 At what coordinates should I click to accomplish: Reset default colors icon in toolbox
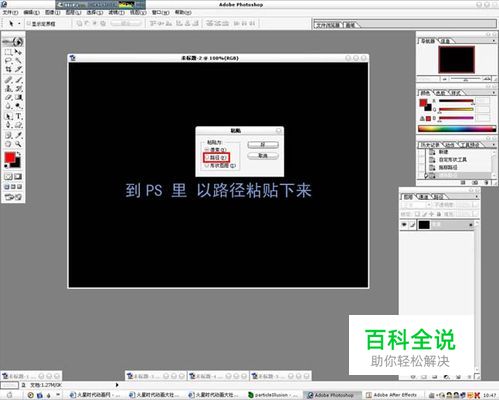[7, 166]
